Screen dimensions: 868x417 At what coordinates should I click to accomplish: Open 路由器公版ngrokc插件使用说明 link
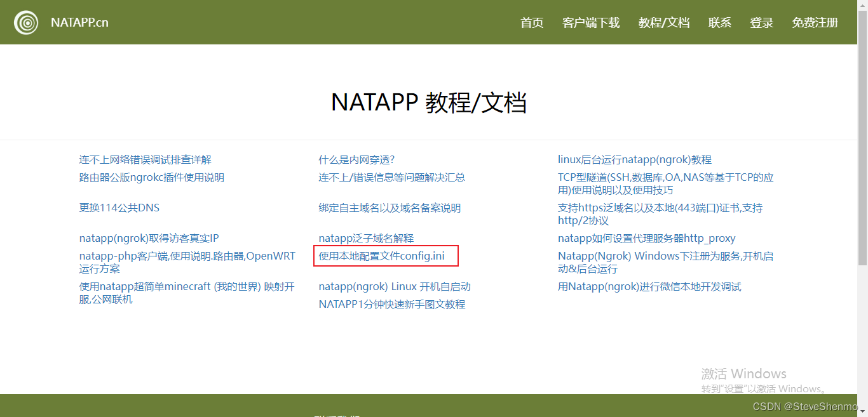click(152, 178)
